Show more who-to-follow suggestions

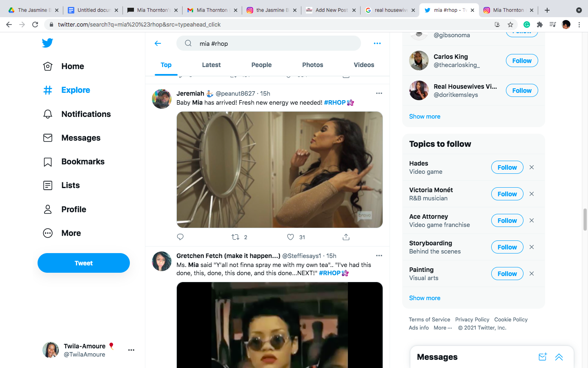tap(425, 117)
